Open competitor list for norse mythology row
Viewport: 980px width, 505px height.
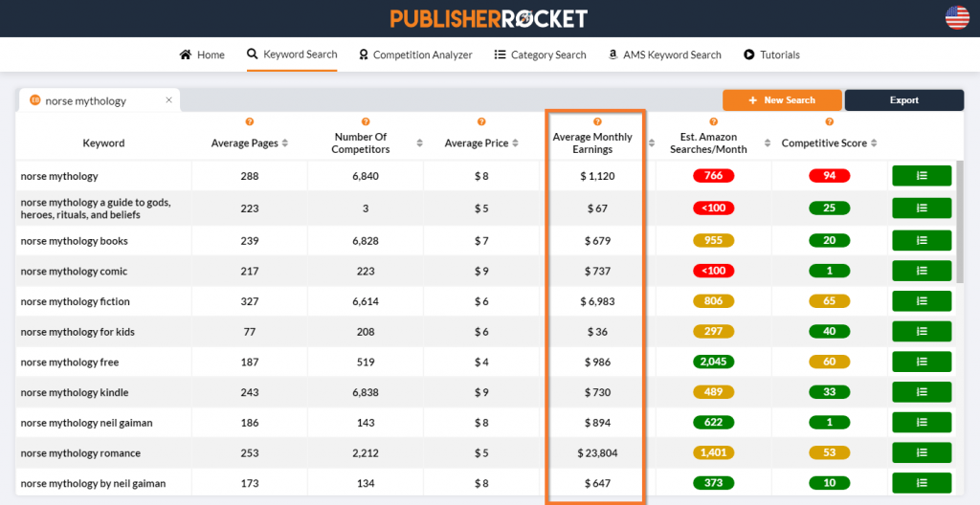922,176
